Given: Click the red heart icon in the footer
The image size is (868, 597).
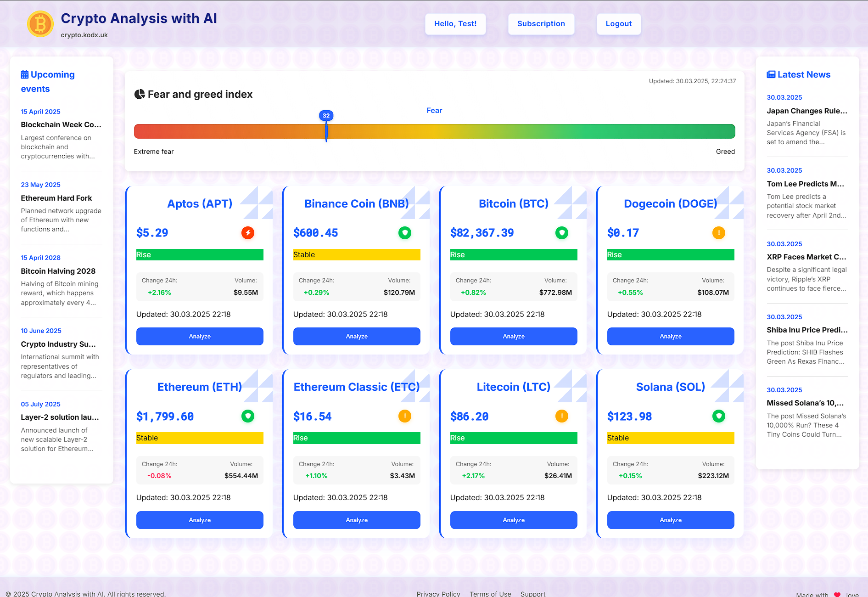Looking at the screenshot, I should coord(837,594).
